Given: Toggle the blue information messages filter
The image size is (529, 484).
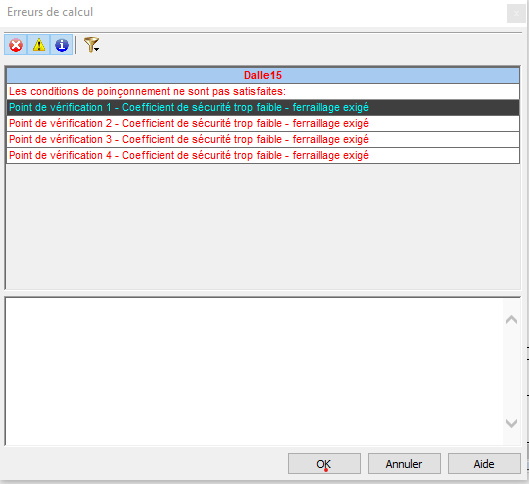Looking at the screenshot, I should [x=61, y=45].
